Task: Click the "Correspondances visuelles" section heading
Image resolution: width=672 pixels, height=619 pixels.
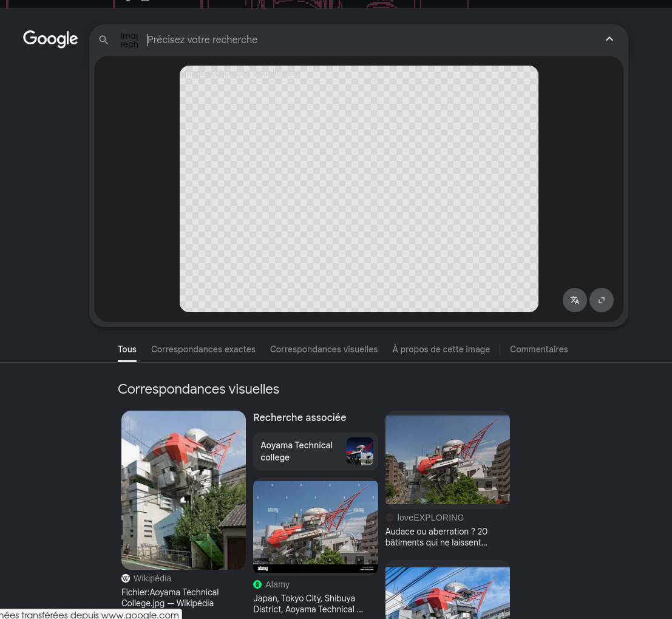Action: click(x=199, y=389)
